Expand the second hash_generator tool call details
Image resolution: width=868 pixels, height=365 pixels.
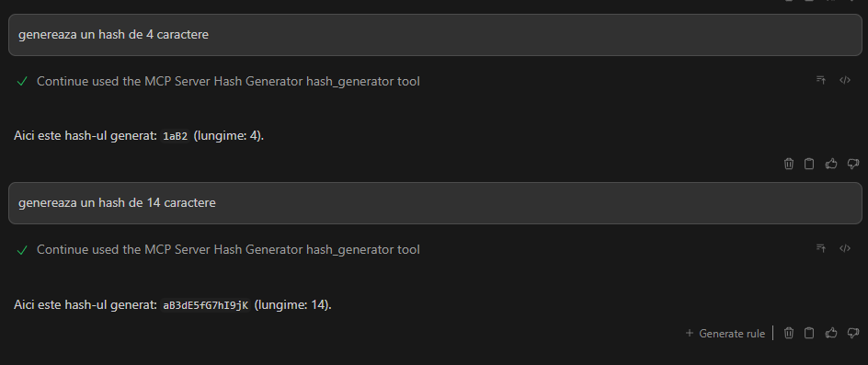tap(228, 250)
